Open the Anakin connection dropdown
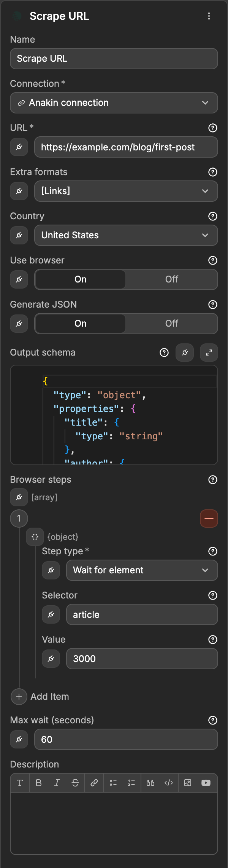 [114, 103]
